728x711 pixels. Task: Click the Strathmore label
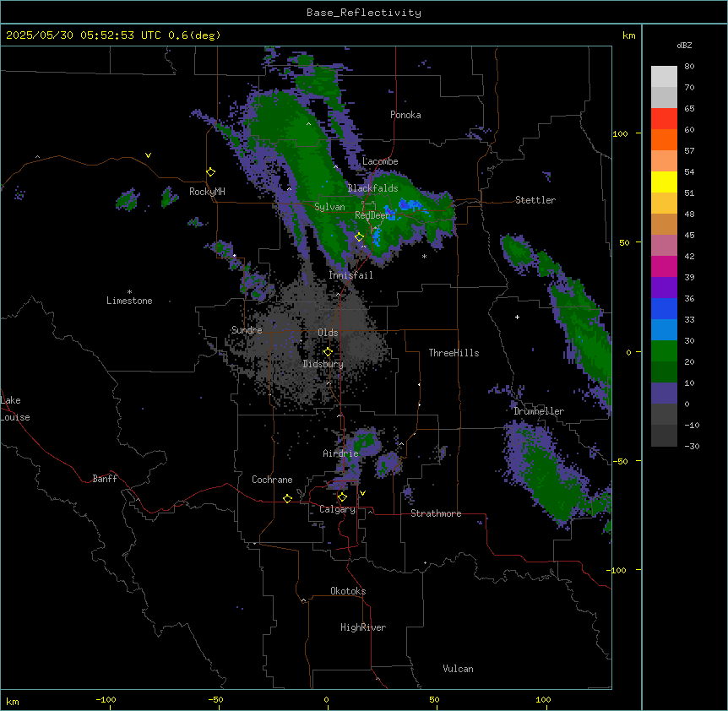pyautogui.click(x=436, y=513)
